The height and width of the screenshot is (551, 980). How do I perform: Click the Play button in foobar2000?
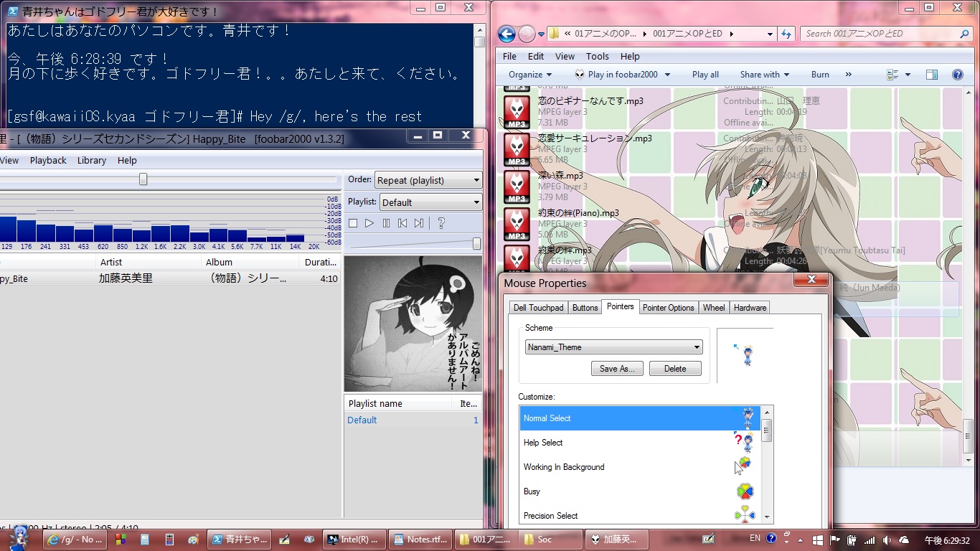pos(369,224)
